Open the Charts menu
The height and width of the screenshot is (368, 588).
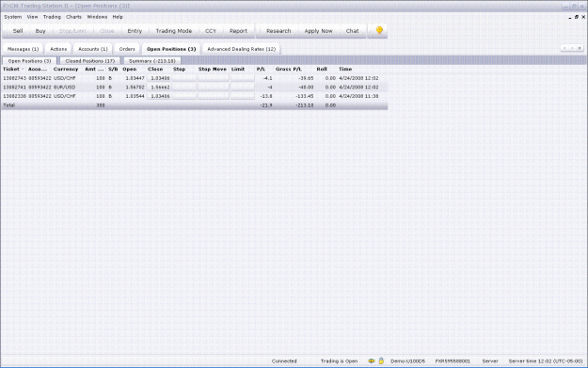point(74,17)
